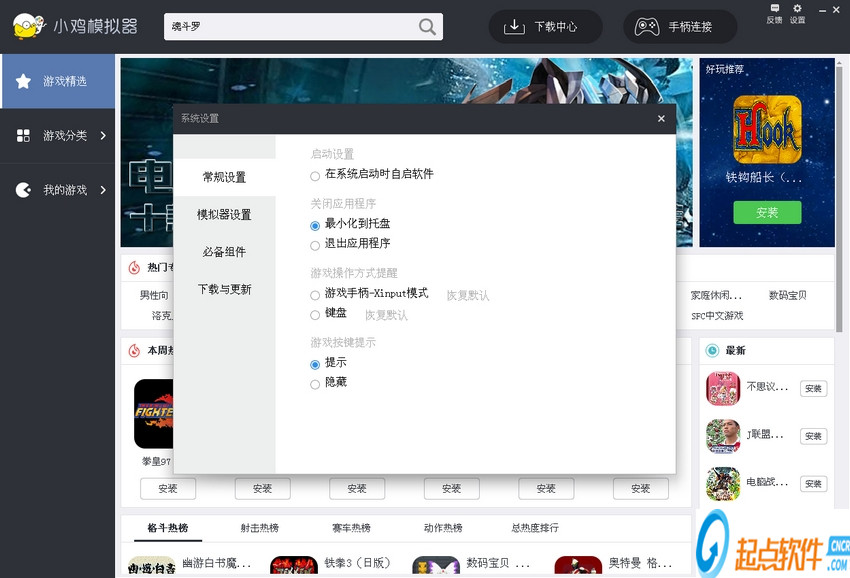
Task: Open the 赛车热榜 tab
Action: point(351,528)
